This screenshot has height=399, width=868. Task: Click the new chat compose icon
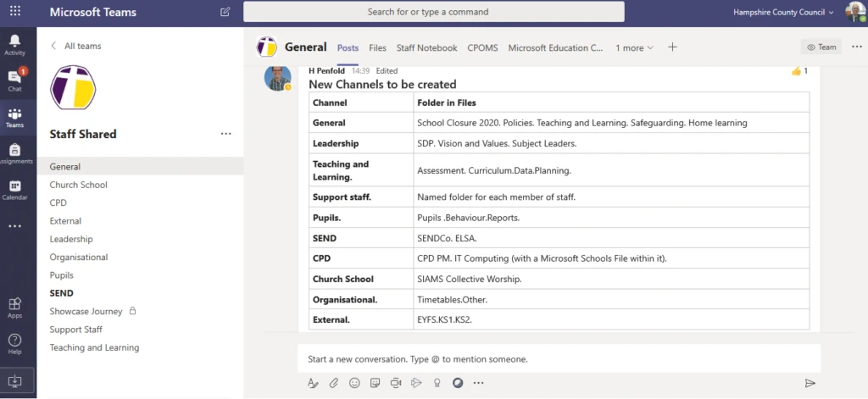tap(225, 12)
